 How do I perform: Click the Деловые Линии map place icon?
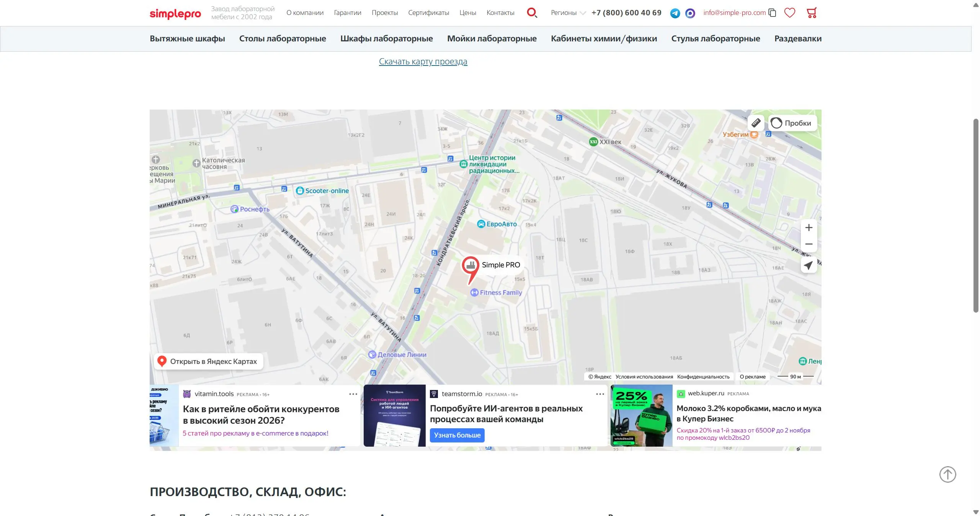[x=372, y=355]
